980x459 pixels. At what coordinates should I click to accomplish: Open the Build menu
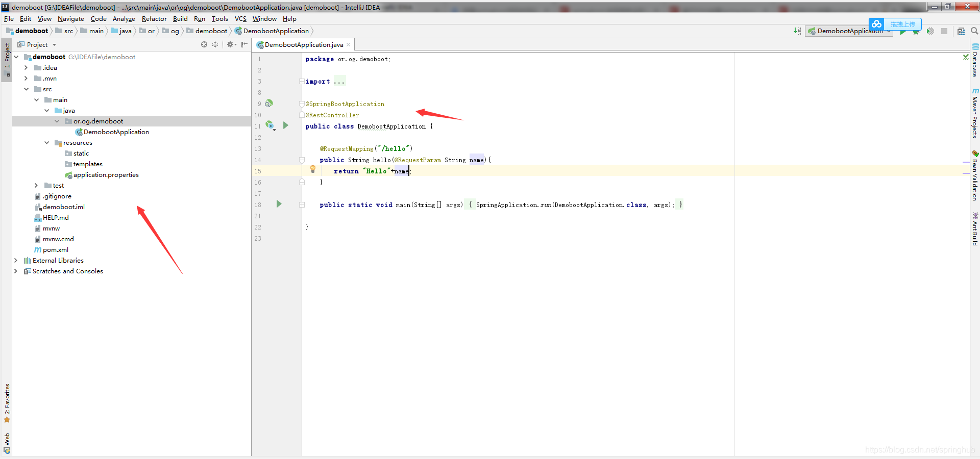pos(180,19)
